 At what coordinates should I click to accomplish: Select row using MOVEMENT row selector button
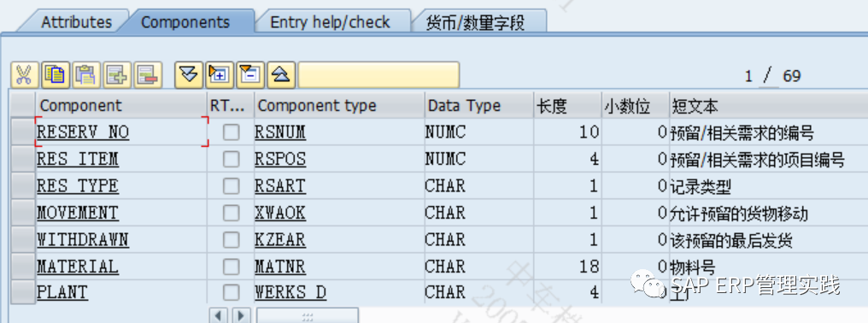point(23,213)
